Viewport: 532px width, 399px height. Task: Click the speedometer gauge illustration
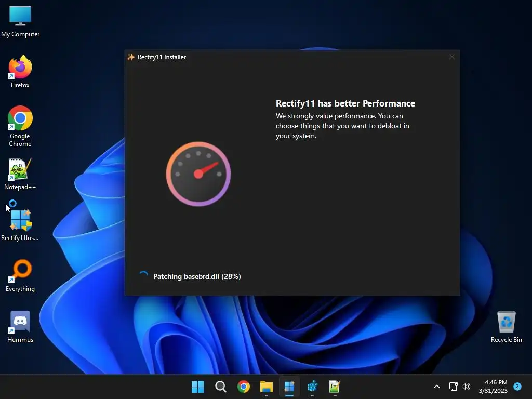point(198,174)
